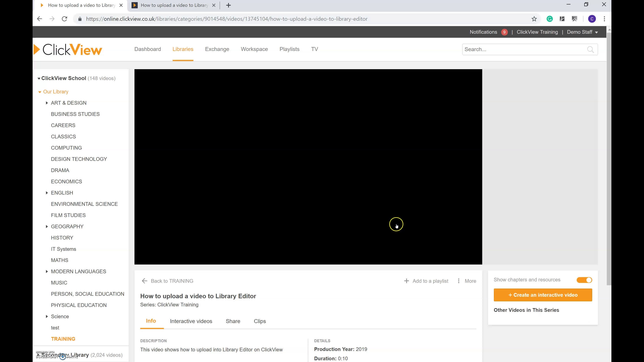Bookmark the page with the star icon
The height and width of the screenshot is (362, 644).
[534, 19]
